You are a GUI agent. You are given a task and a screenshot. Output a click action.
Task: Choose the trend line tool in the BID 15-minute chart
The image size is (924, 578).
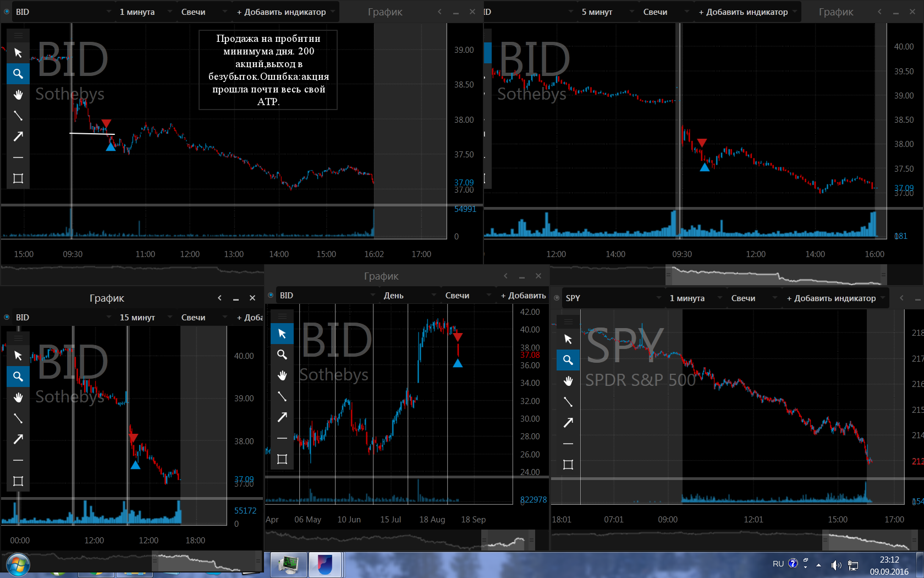(18, 418)
